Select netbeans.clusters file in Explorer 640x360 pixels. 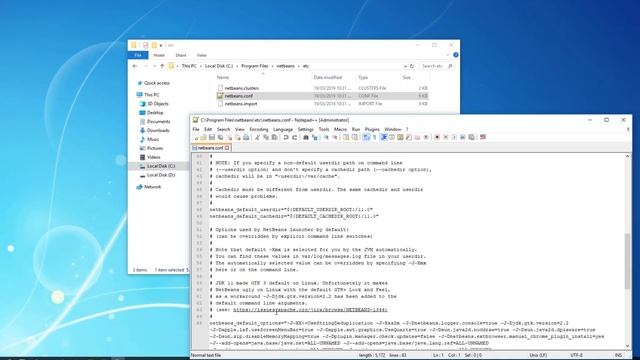241,88
